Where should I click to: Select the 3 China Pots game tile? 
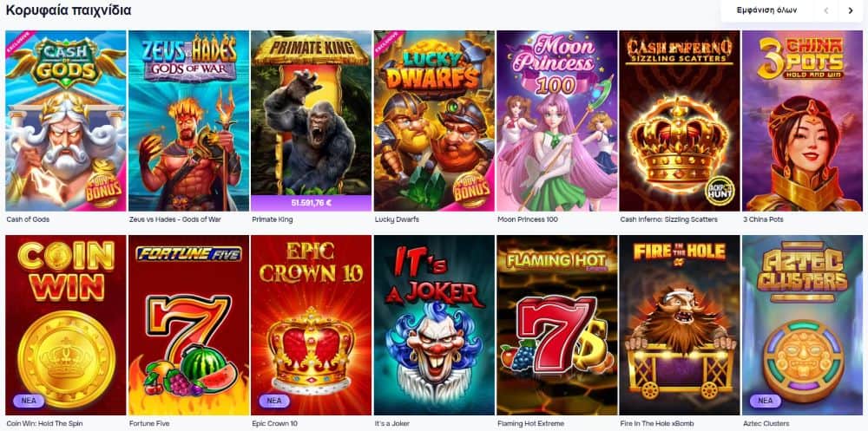[x=802, y=121]
